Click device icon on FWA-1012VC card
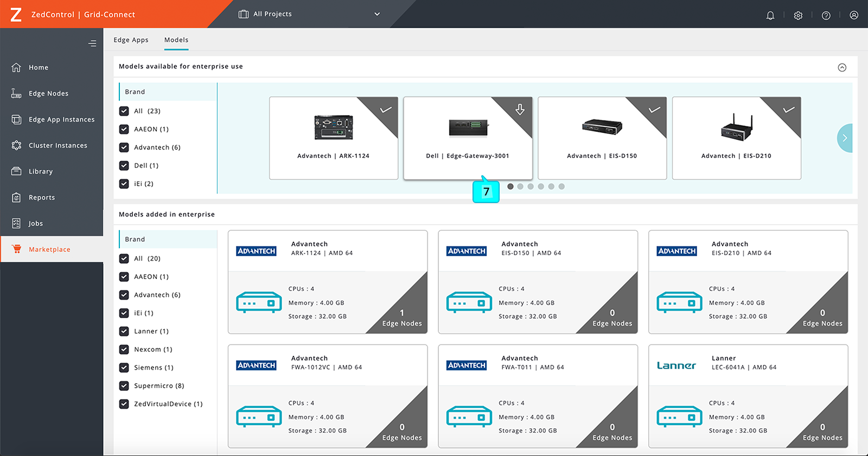Viewport: 868px width, 456px height. tap(259, 416)
